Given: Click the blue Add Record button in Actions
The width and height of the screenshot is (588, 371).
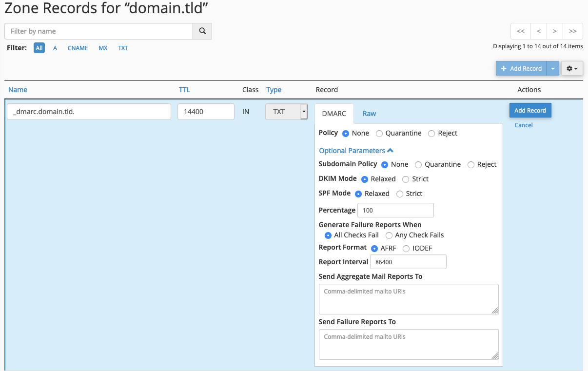Looking at the screenshot, I should [530, 110].
